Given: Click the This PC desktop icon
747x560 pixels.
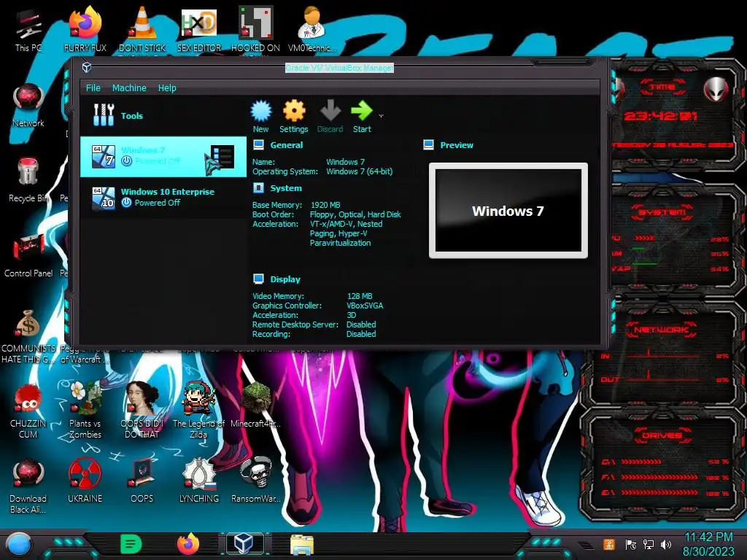Looking at the screenshot, I should coord(28,29).
